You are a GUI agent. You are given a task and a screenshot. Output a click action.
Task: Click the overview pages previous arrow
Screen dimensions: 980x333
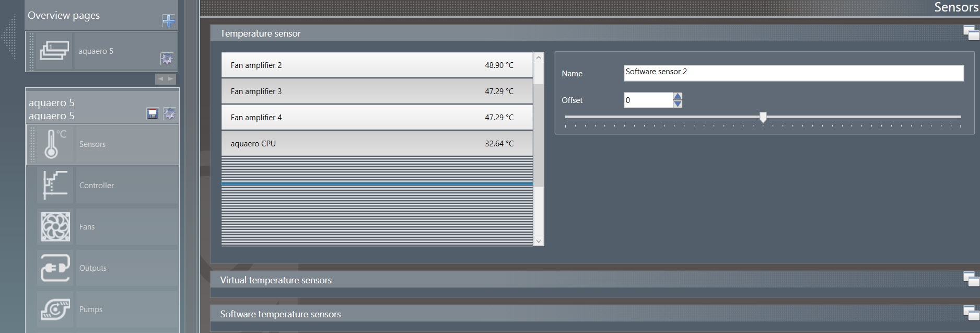coord(160,79)
